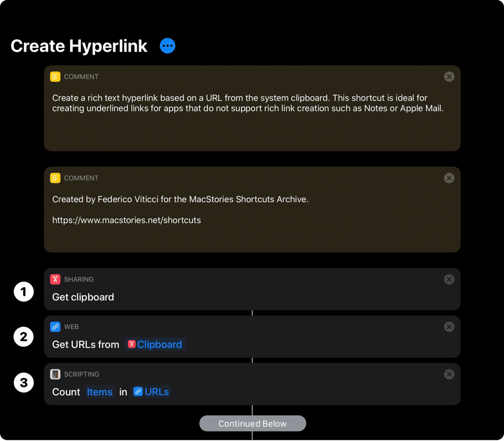Screen dimensions: 504x441
Task: Click the macstories.net/shortcuts URL text
Action: coord(126,220)
